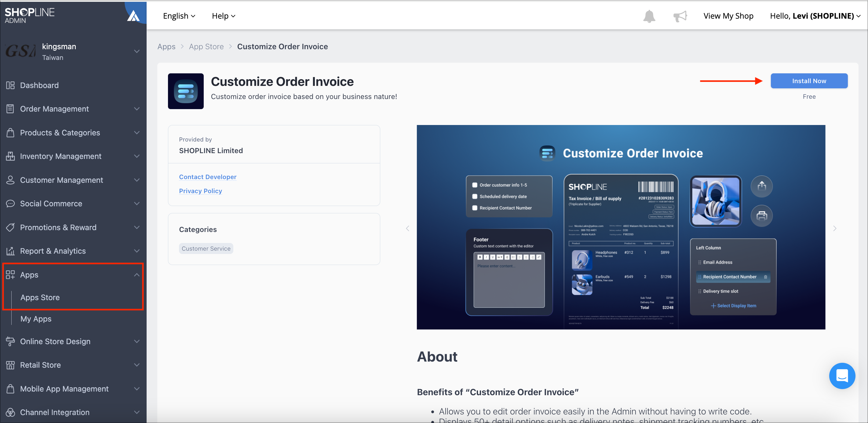The image size is (868, 423).
Task: Expand the Report & Analytics chevron
Action: pyautogui.click(x=137, y=251)
